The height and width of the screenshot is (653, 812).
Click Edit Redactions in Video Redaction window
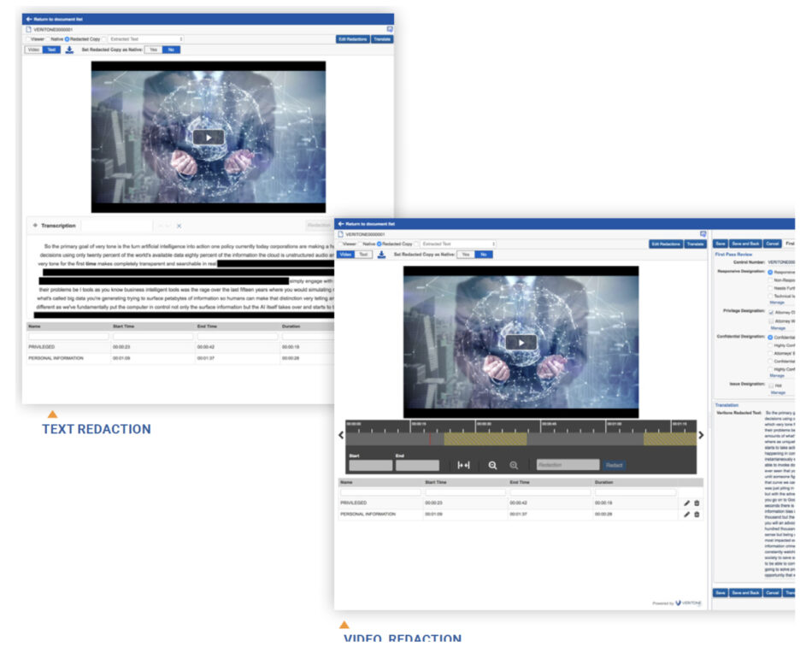[x=666, y=244]
